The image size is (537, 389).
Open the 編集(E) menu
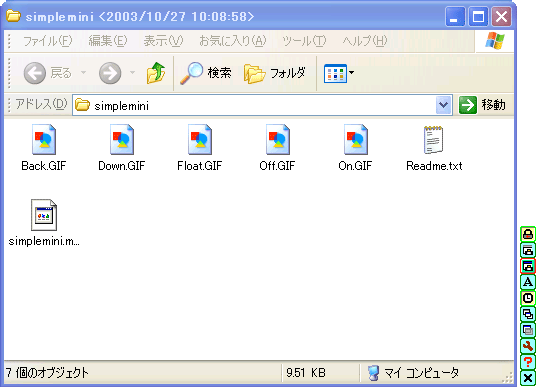pos(108,41)
